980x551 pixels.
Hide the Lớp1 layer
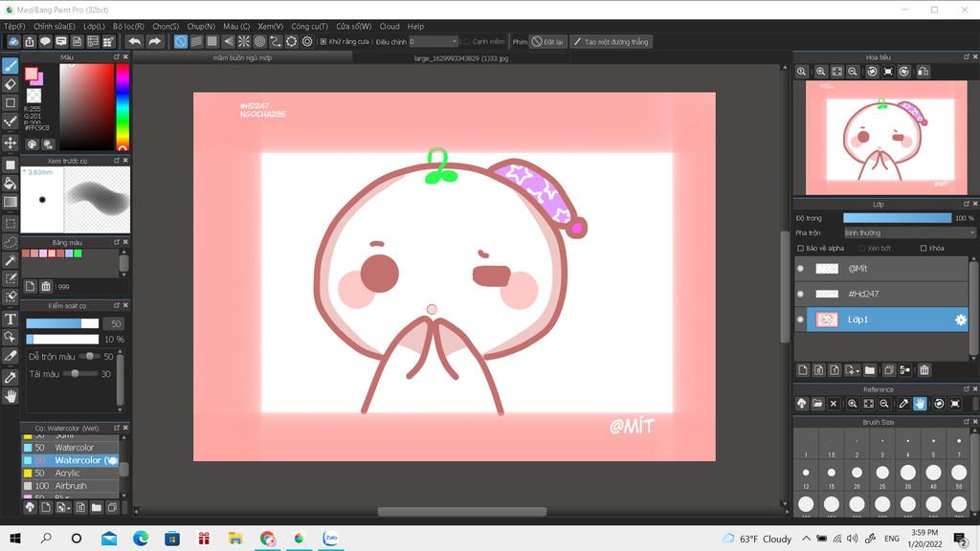pyautogui.click(x=800, y=320)
